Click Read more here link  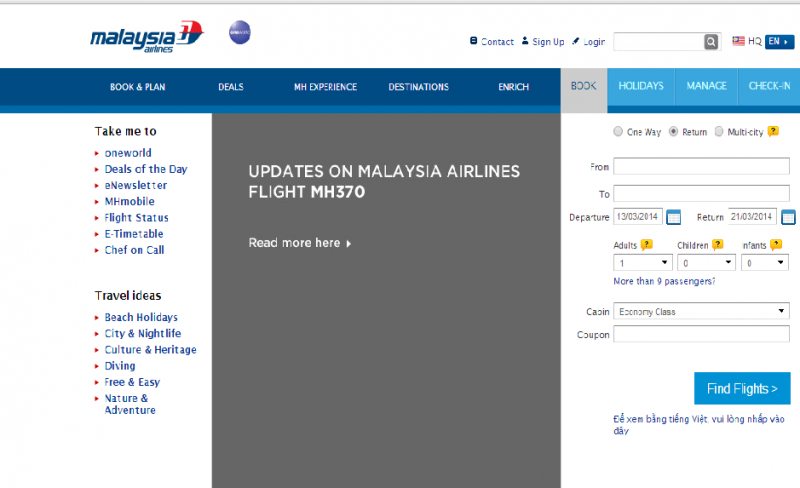[x=299, y=243]
